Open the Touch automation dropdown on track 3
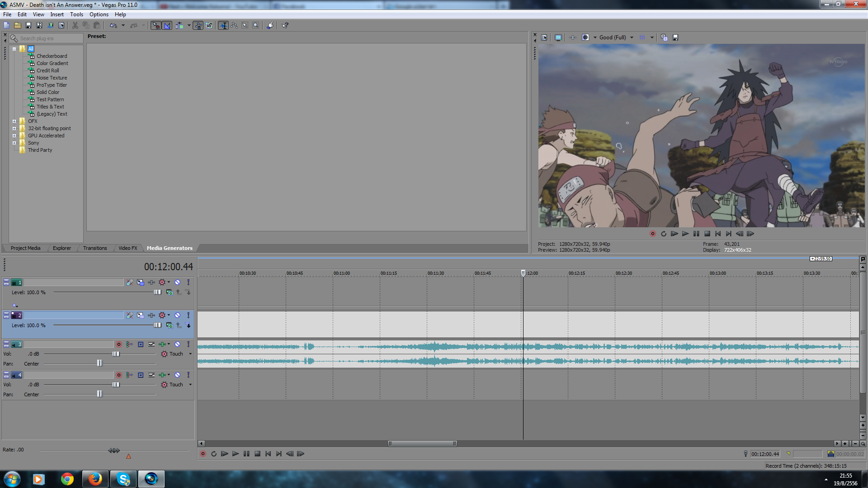This screenshot has width=868, height=488. (190, 354)
